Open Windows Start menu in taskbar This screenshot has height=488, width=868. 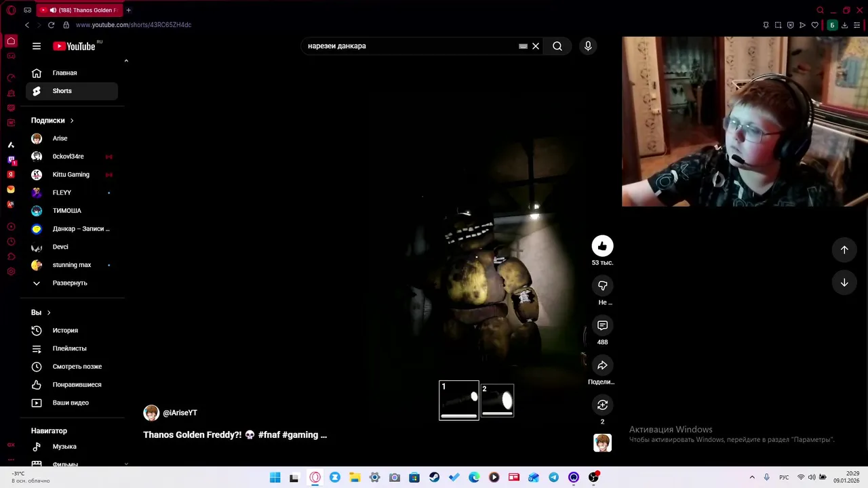click(x=275, y=478)
